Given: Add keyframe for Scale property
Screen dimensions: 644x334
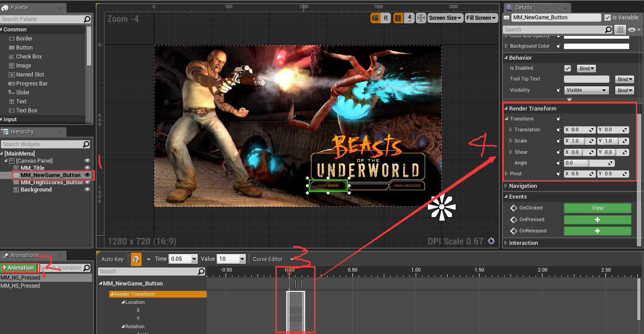Looking at the screenshot, I should tap(559, 141).
